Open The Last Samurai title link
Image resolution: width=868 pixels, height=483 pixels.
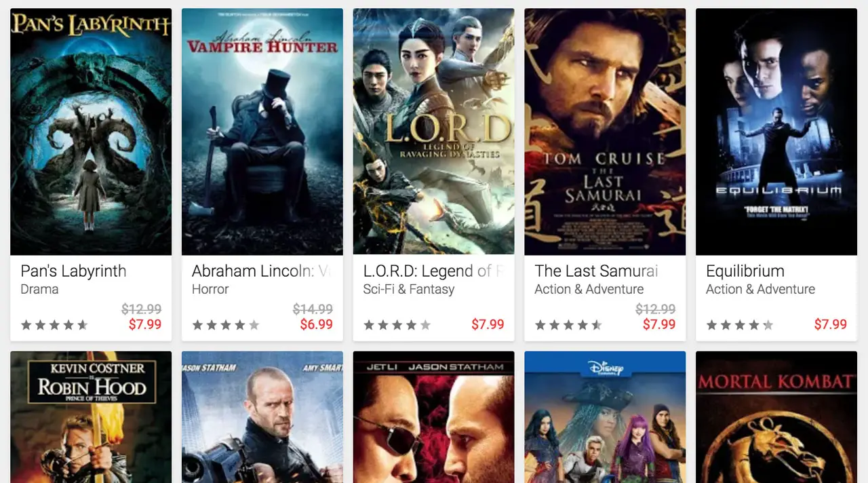click(x=596, y=271)
